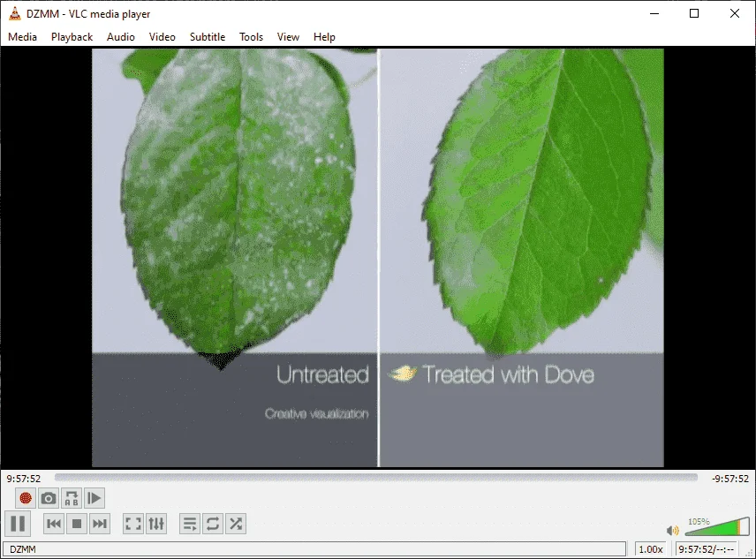Take a snapshot with the camera icon
The width and height of the screenshot is (756, 559).
49,498
